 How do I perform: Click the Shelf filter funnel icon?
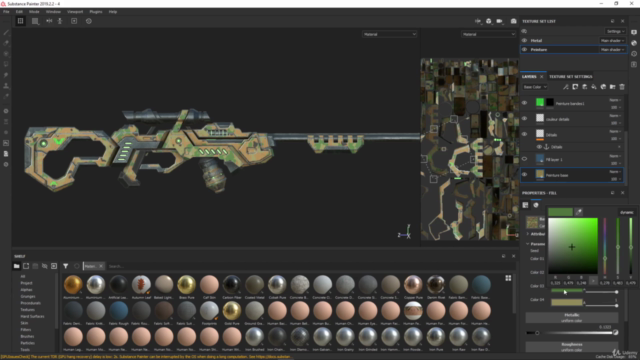(65, 266)
